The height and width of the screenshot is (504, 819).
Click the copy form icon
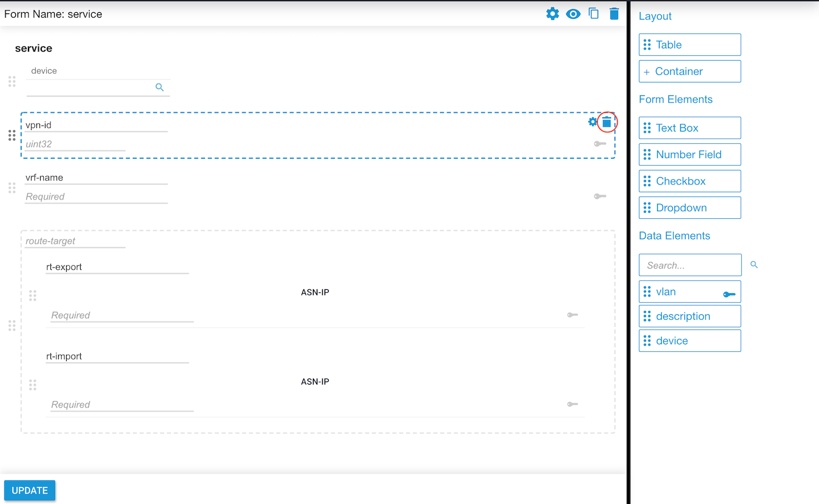(594, 13)
